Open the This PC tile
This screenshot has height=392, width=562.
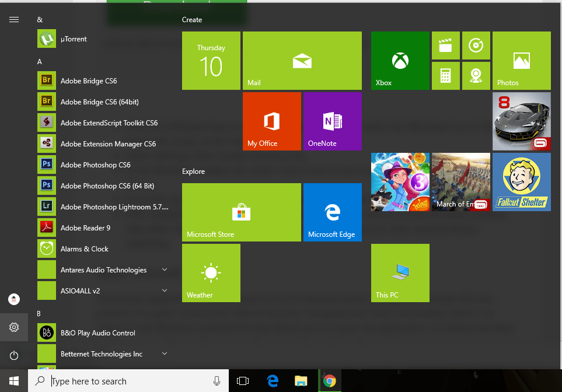[x=400, y=273]
